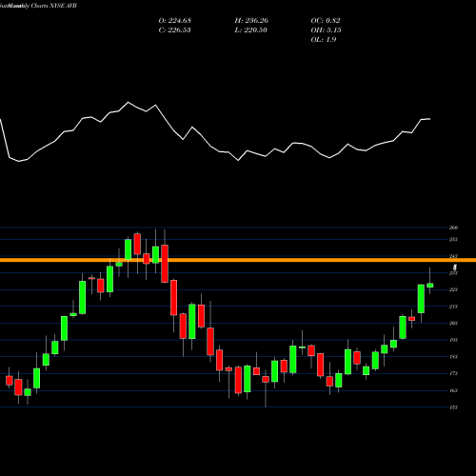The width and height of the screenshot is (476, 476).
Task: Click the close price value C: 226.53
Action: pyautogui.click(x=175, y=30)
